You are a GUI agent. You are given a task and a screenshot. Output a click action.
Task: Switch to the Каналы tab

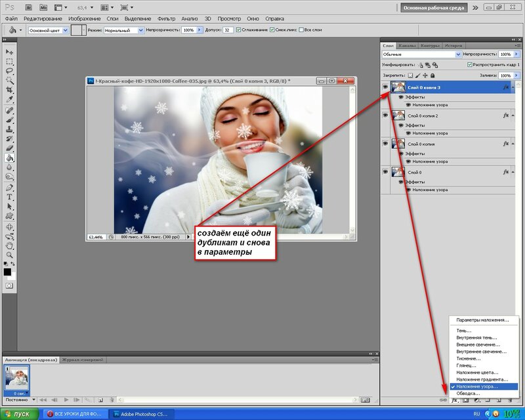407,45
